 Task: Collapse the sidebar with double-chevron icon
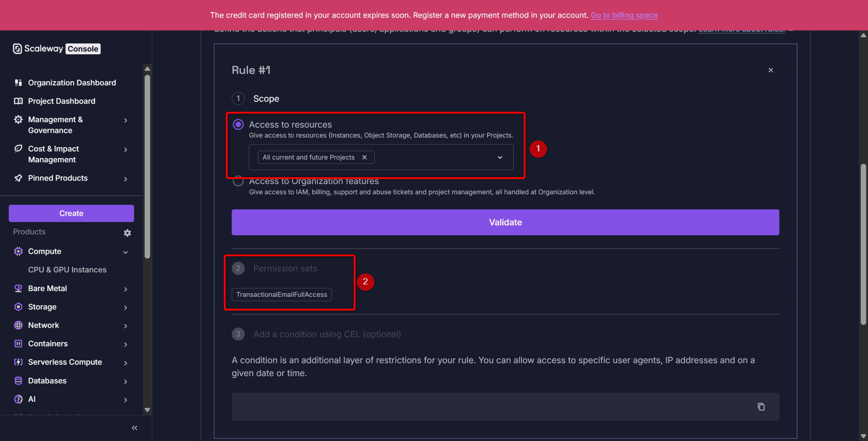click(x=135, y=428)
